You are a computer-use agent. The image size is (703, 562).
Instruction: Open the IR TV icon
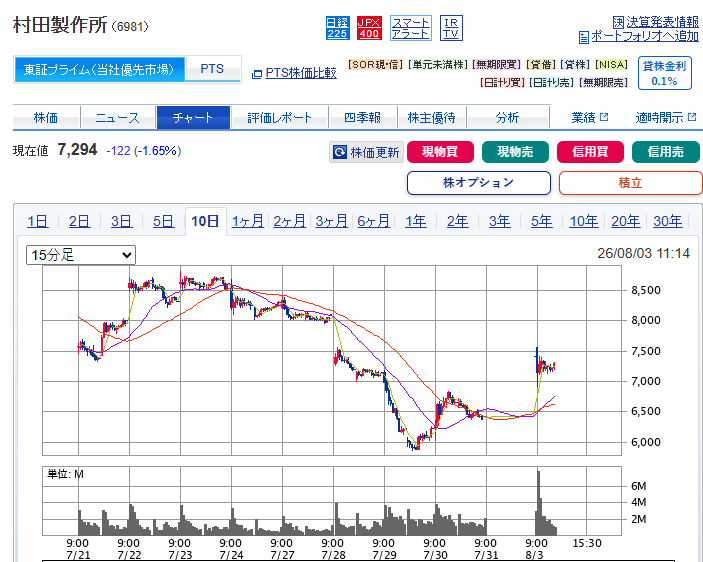pos(451,28)
